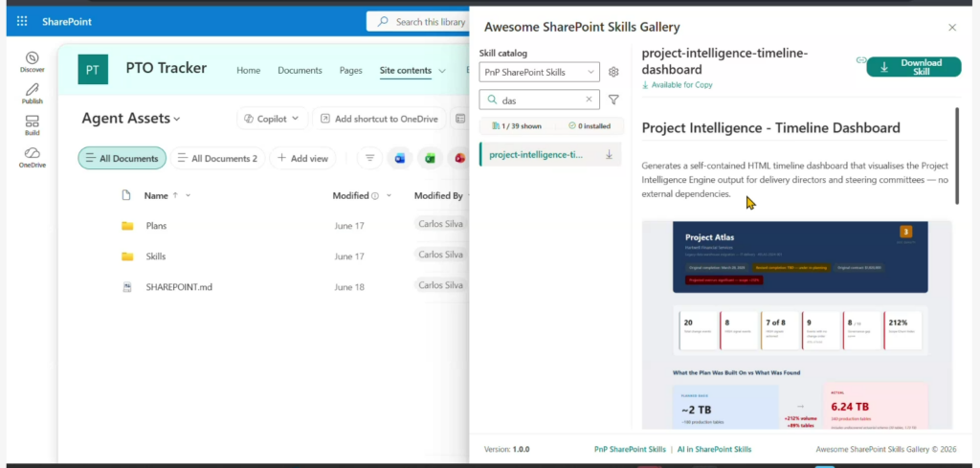Click Carlos Silva in Skills row
Viewport: 980px width, 468px height.
(x=440, y=255)
